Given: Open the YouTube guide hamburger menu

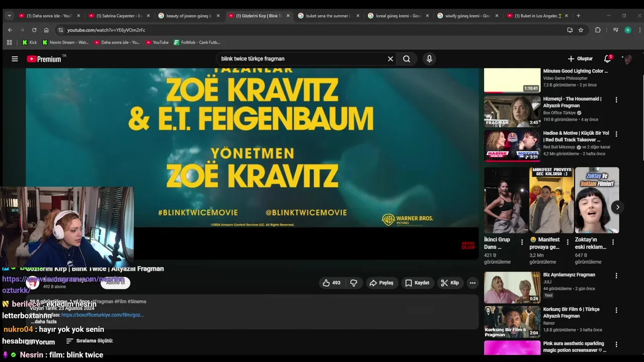Looking at the screenshot, I should (x=15, y=59).
